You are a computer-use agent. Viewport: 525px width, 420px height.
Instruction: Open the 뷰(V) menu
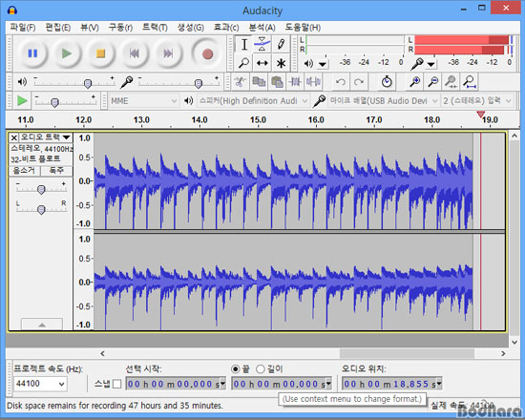[x=90, y=27]
